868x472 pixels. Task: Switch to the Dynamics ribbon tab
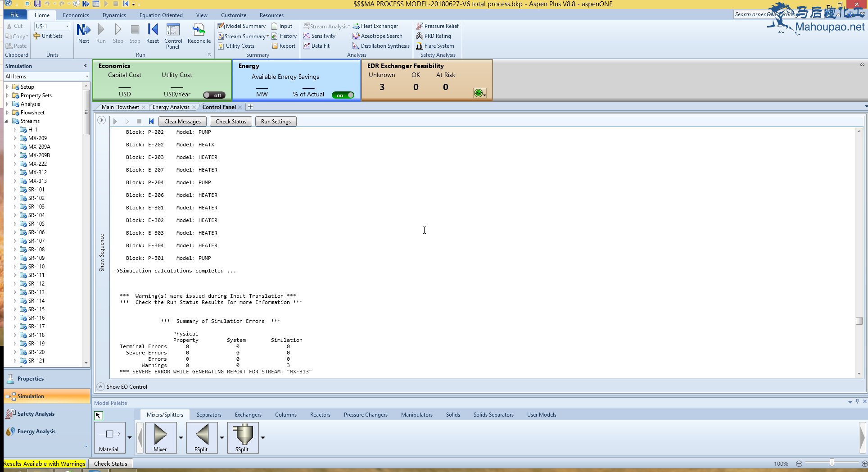(114, 15)
